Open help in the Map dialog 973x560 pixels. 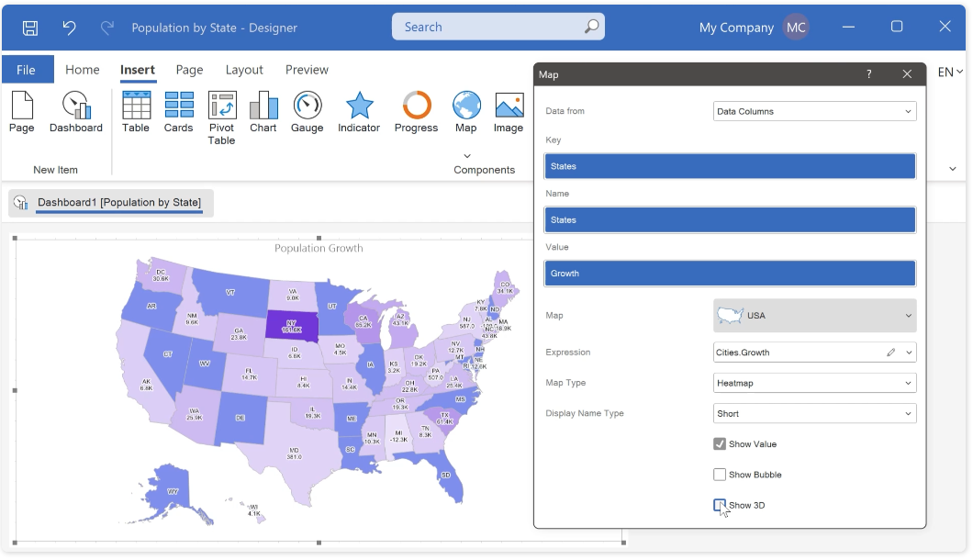tap(868, 74)
